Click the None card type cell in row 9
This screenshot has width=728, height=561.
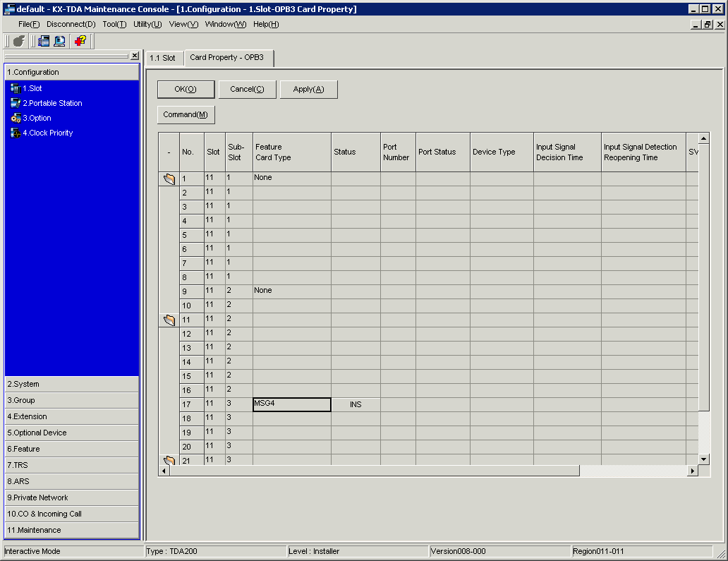click(292, 291)
